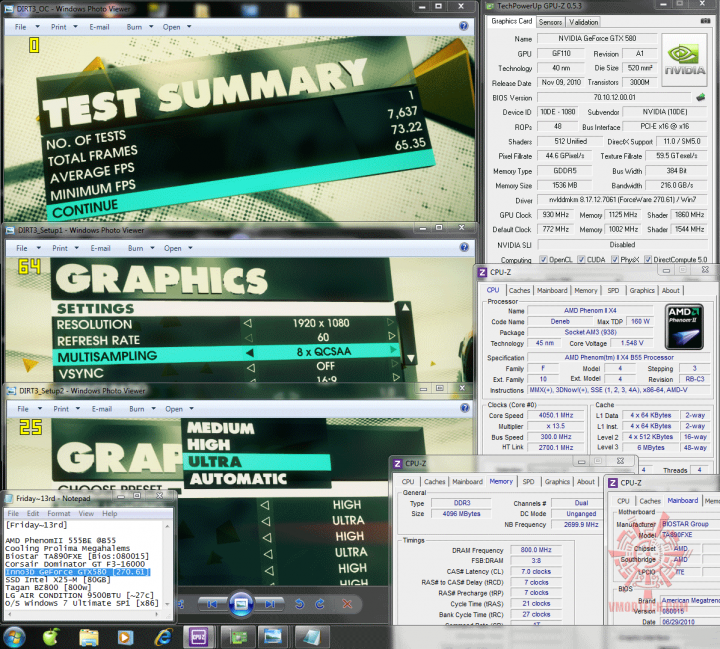
Task: Expand the Print dropdown in DIRT3_Setup2 viewer
Action: coord(78,408)
